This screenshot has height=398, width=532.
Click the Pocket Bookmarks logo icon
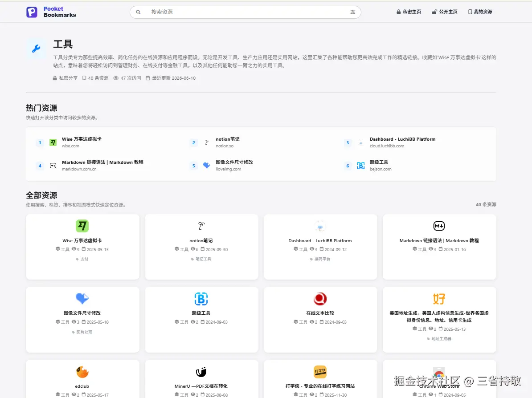click(32, 12)
